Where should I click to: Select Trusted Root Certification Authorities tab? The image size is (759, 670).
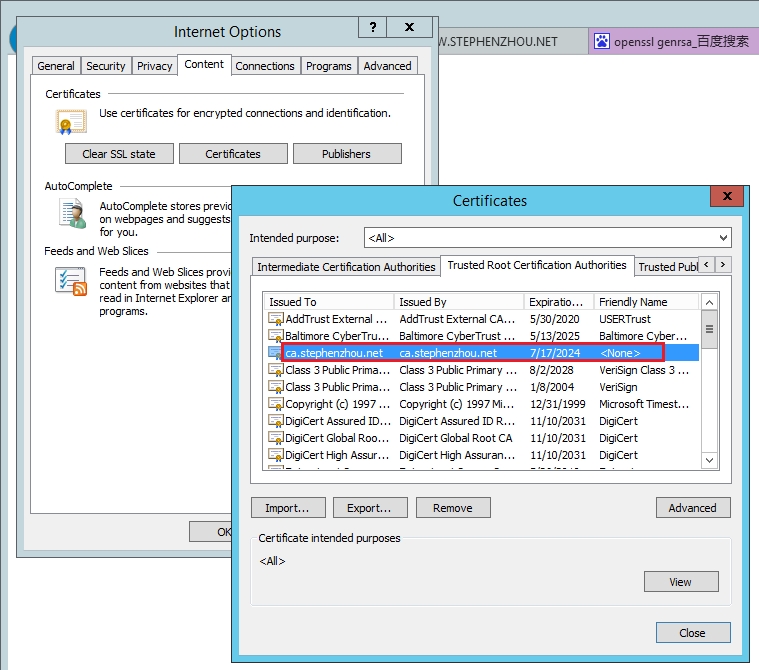537,265
